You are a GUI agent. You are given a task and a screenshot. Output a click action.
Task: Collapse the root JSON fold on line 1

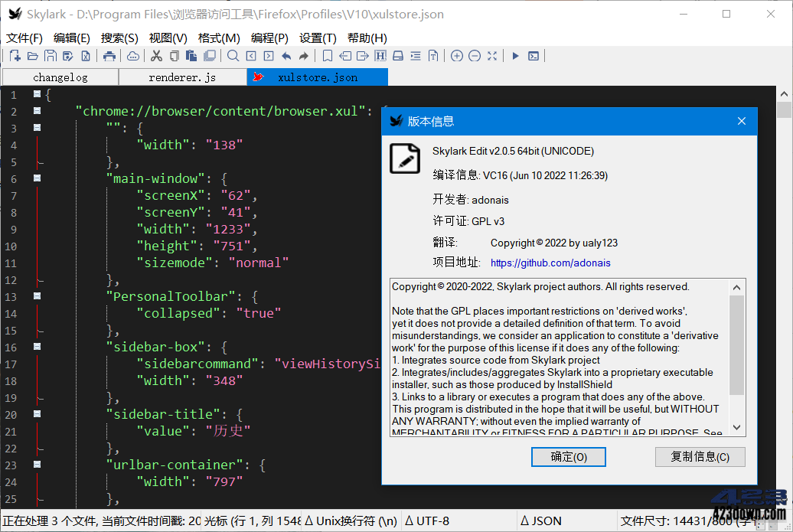click(36, 93)
